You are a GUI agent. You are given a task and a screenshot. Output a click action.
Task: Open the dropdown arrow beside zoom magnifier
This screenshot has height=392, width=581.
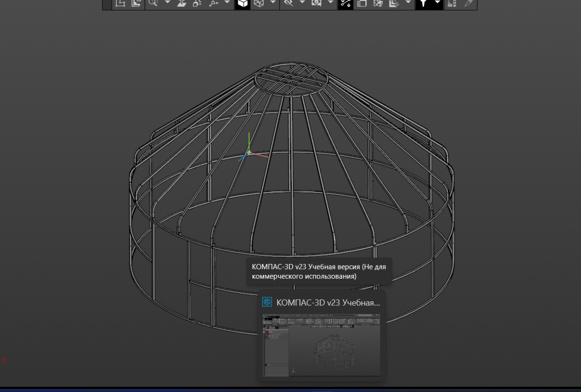(167, 3)
